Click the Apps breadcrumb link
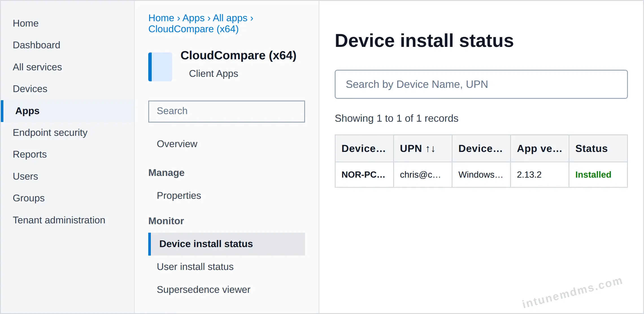The width and height of the screenshot is (644, 314). [193, 18]
